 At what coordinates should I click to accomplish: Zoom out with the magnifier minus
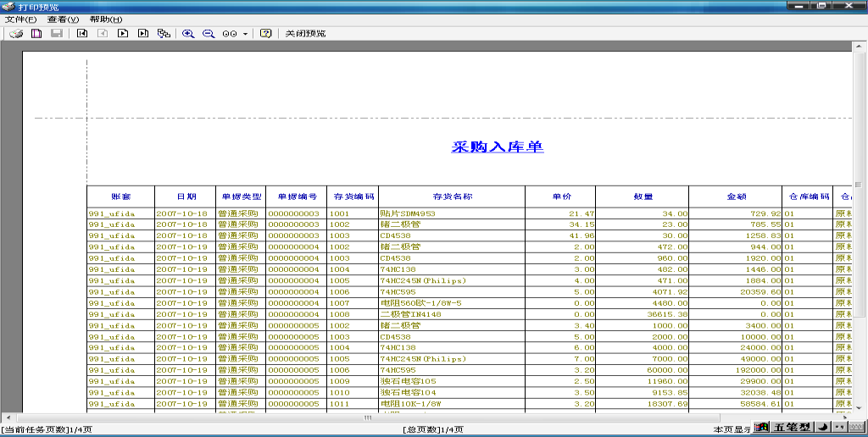click(209, 34)
